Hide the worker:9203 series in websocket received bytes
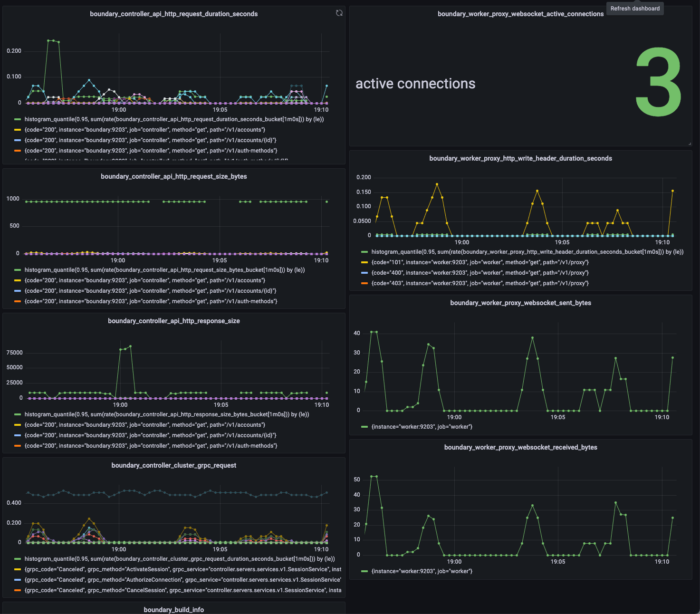The image size is (700, 614). click(422, 571)
